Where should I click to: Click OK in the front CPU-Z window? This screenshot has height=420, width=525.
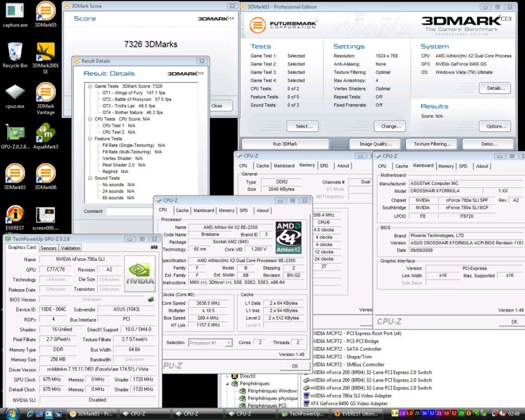coord(295,366)
